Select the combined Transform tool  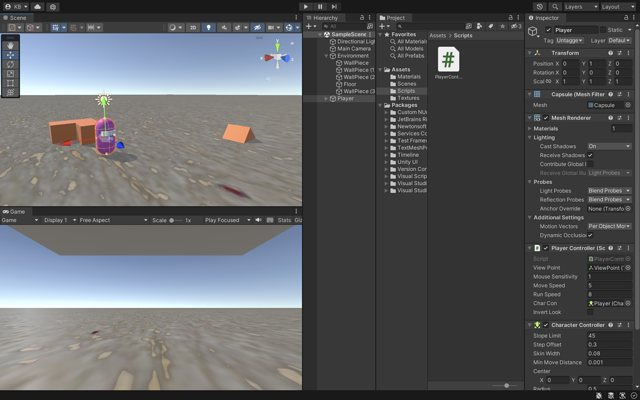tap(10, 93)
